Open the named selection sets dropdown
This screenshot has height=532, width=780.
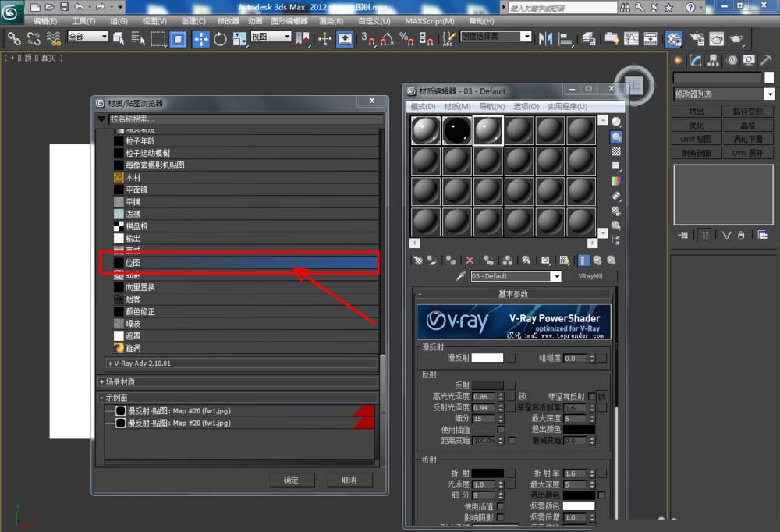tap(496, 37)
